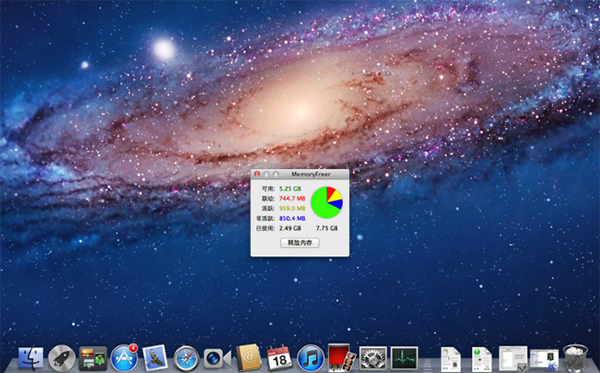Click the 可用 label in MemoryFreer

[268, 189]
